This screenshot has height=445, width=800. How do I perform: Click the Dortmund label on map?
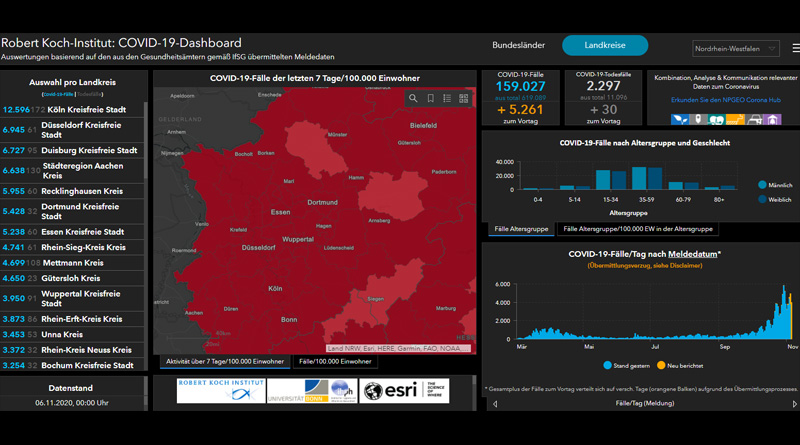coord(322,202)
